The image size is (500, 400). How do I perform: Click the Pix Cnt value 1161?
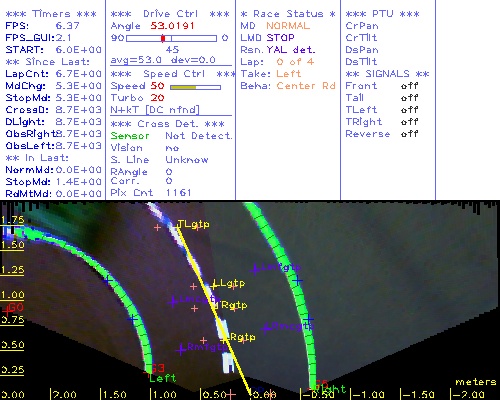[178, 193]
